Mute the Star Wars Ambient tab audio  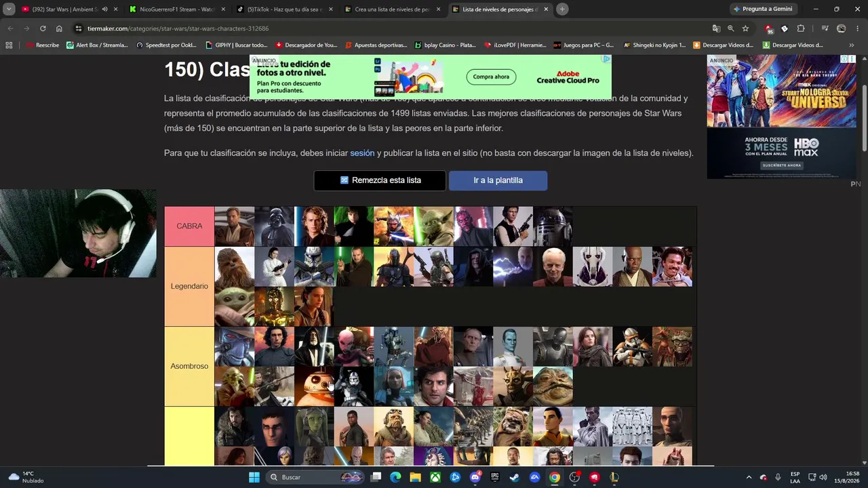pyautogui.click(x=104, y=9)
